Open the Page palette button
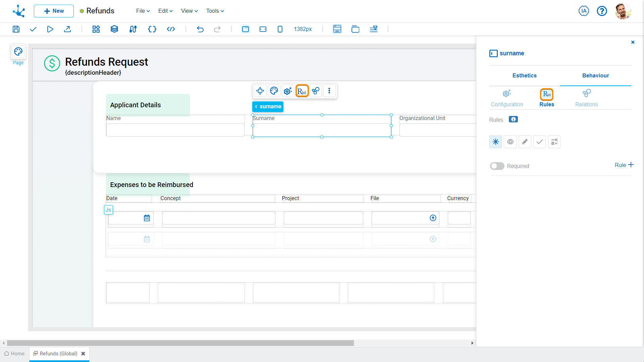This screenshot has width=644, height=362. [18, 52]
